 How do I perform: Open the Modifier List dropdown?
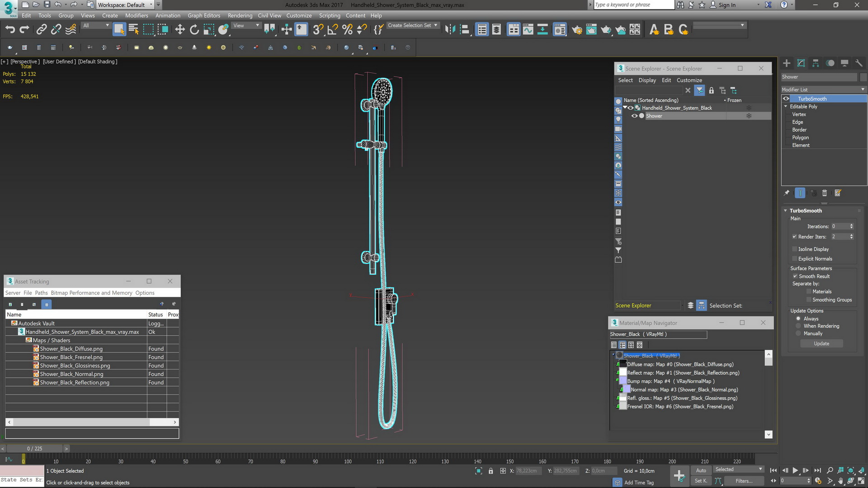coord(823,89)
